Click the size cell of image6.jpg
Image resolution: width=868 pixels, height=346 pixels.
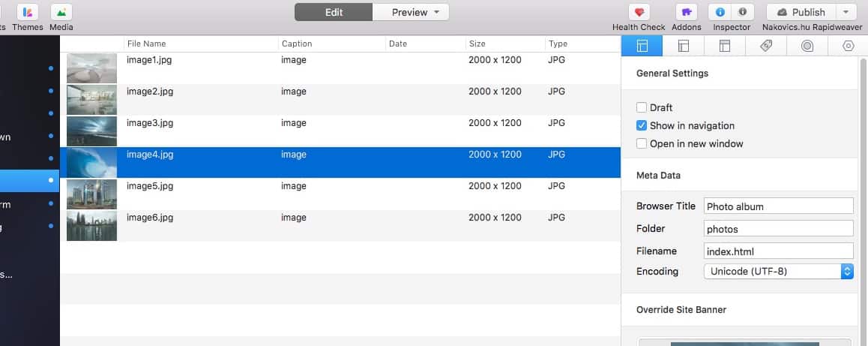[495, 218]
